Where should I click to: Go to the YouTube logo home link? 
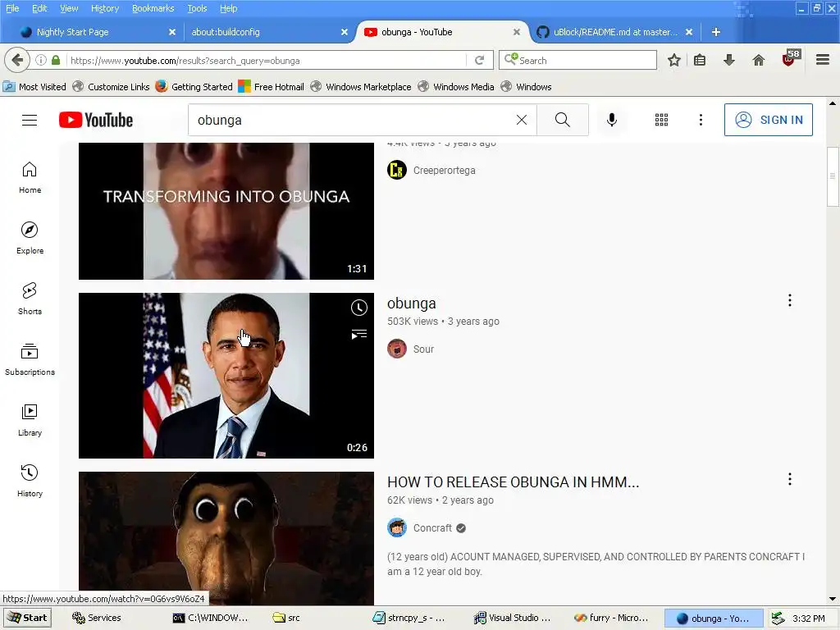tap(96, 120)
